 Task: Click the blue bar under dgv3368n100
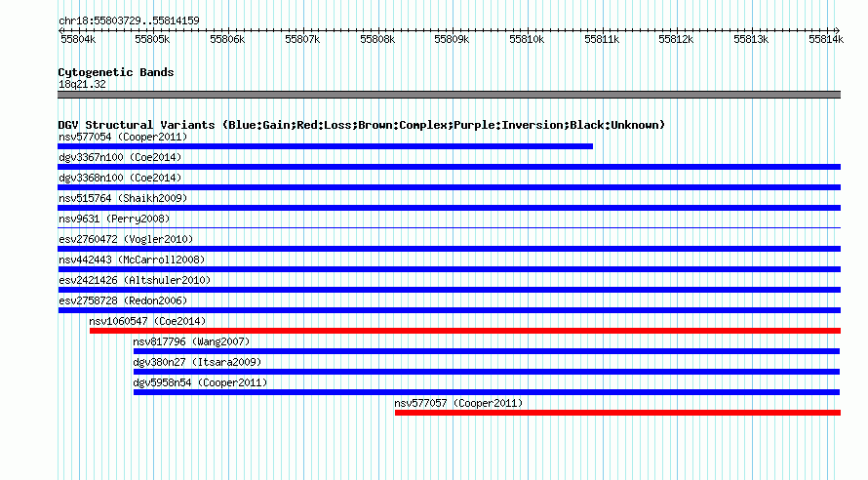(449, 187)
